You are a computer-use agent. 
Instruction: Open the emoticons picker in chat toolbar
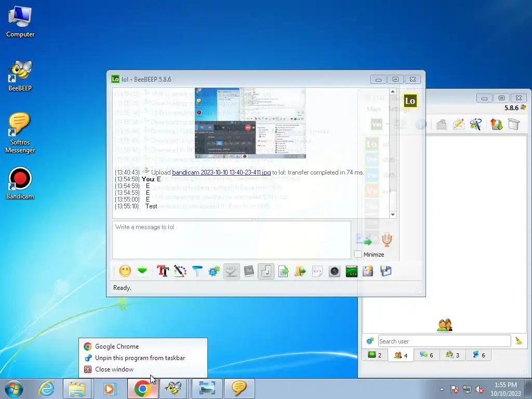(x=125, y=271)
